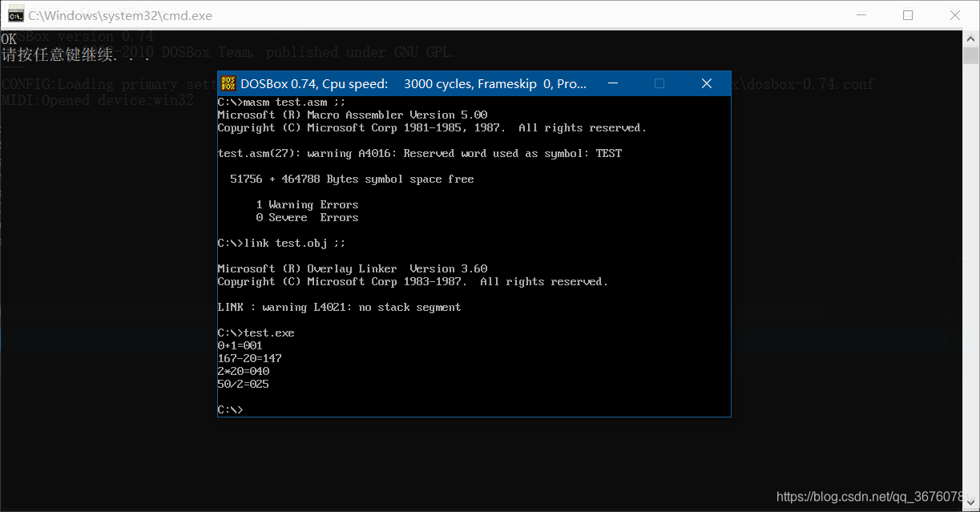The height and width of the screenshot is (512, 980).
Task: Click the DOSBox icon in DOSBox title bar
Action: (x=228, y=83)
